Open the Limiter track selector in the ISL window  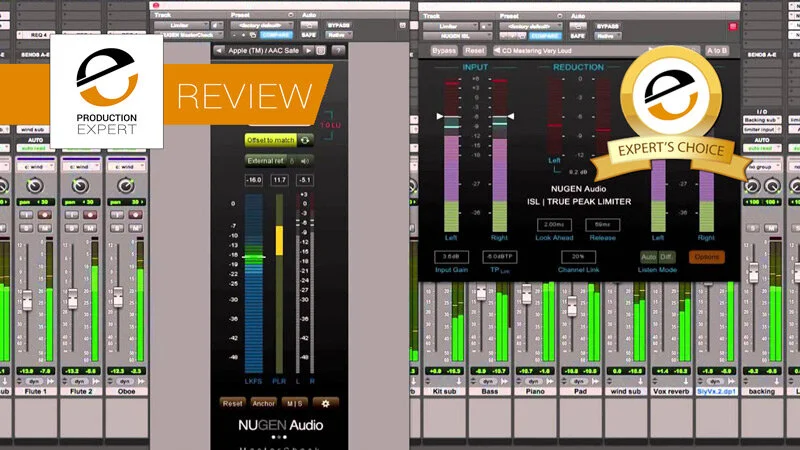coord(451,26)
